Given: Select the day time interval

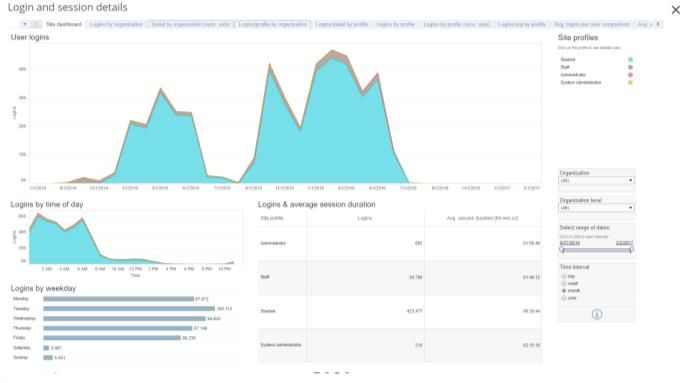Looking at the screenshot, I should (x=564, y=276).
